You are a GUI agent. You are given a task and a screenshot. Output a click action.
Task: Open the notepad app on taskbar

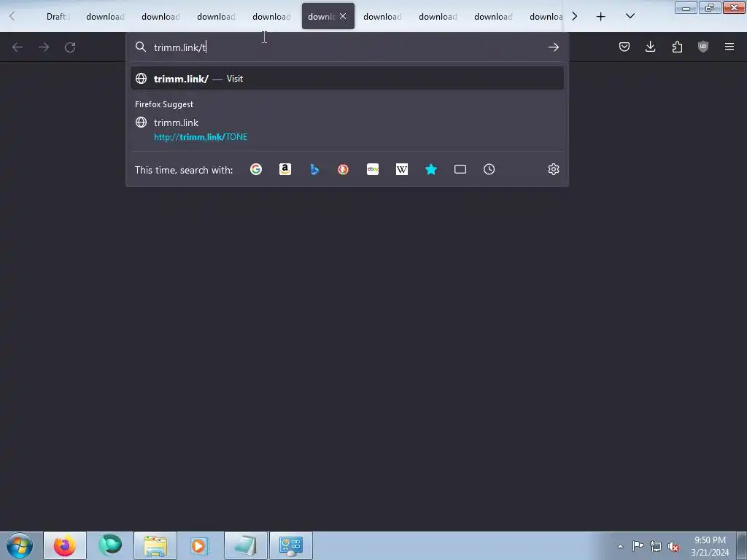coord(245,545)
